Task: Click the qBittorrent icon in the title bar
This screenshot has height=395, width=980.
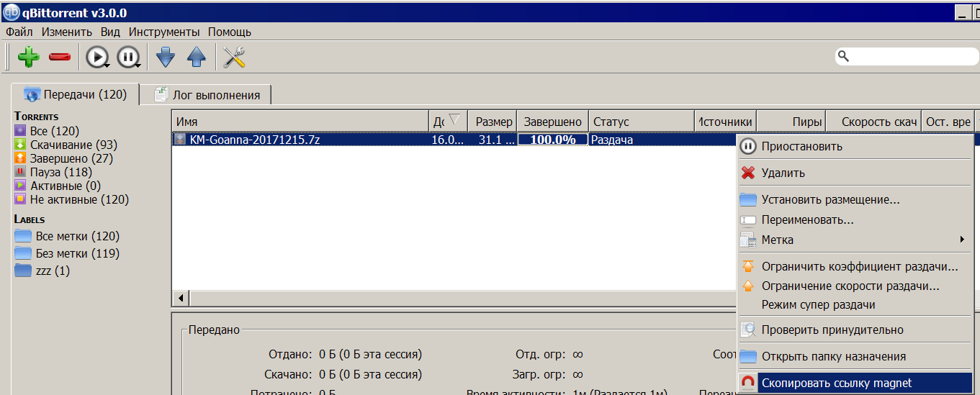Action: tap(12, 12)
